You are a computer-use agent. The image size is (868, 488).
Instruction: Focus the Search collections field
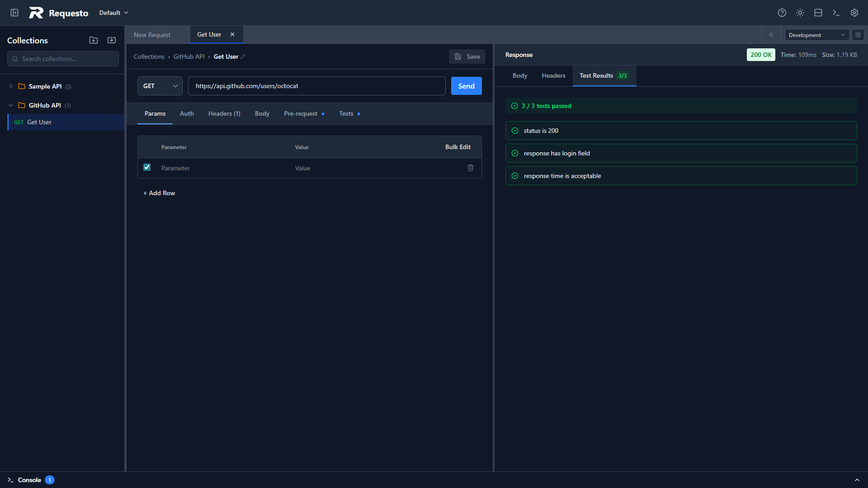coord(63,59)
